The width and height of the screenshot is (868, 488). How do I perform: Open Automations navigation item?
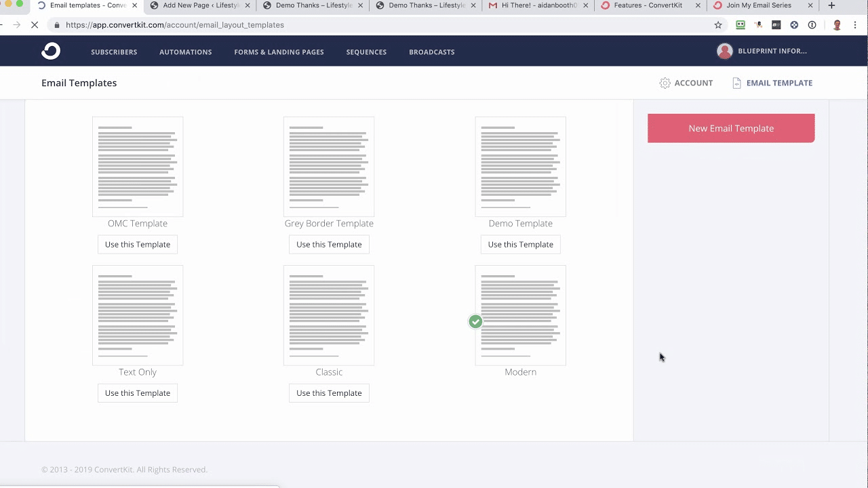click(x=186, y=52)
